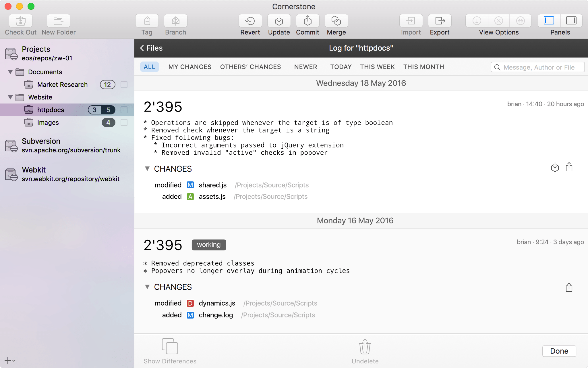Switch to the MY CHANGES filter tab
Image resolution: width=588 pixels, height=368 pixels.
(x=190, y=67)
